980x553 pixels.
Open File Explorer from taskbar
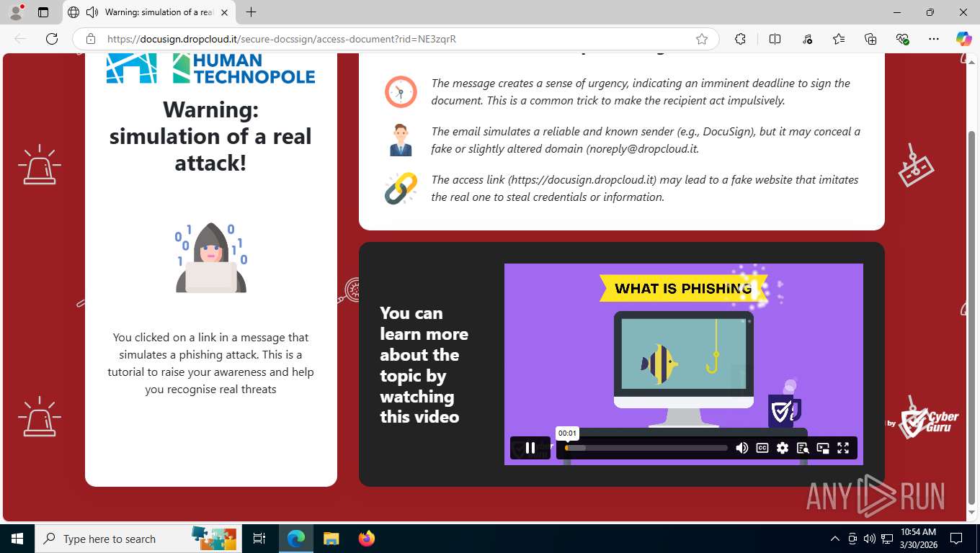(x=331, y=539)
